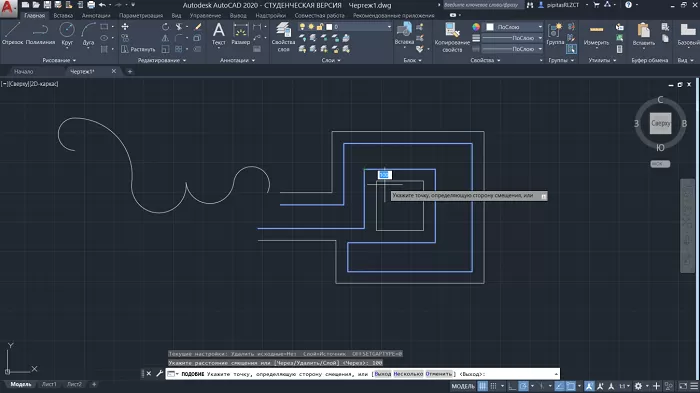Open the Параметризация ribbon tab
The image size is (700, 393).
pyautogui.click(x=141, y=15)
